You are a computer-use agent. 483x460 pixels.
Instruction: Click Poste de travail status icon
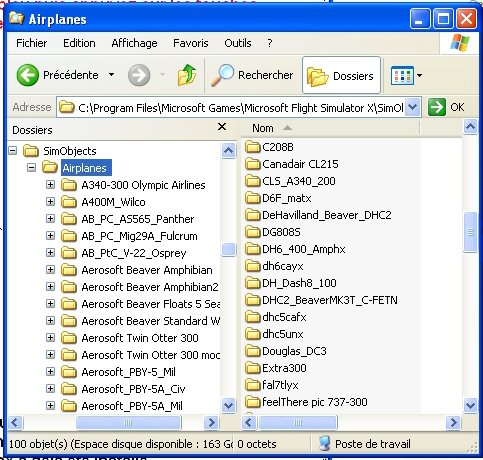pos(324,444)
